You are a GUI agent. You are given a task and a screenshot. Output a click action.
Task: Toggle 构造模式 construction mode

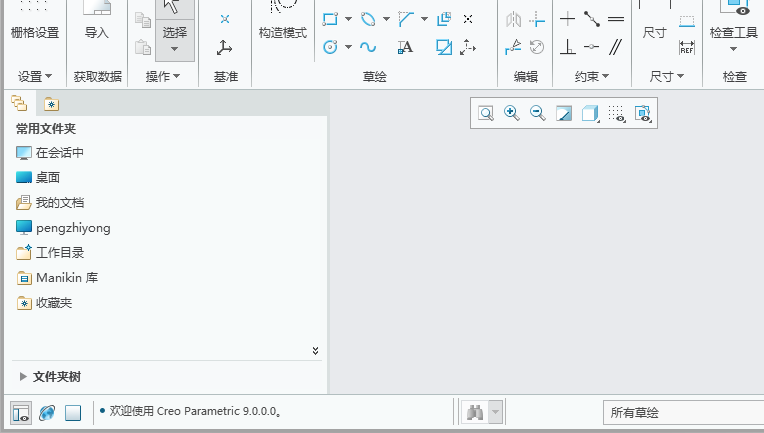pos(283,21)
